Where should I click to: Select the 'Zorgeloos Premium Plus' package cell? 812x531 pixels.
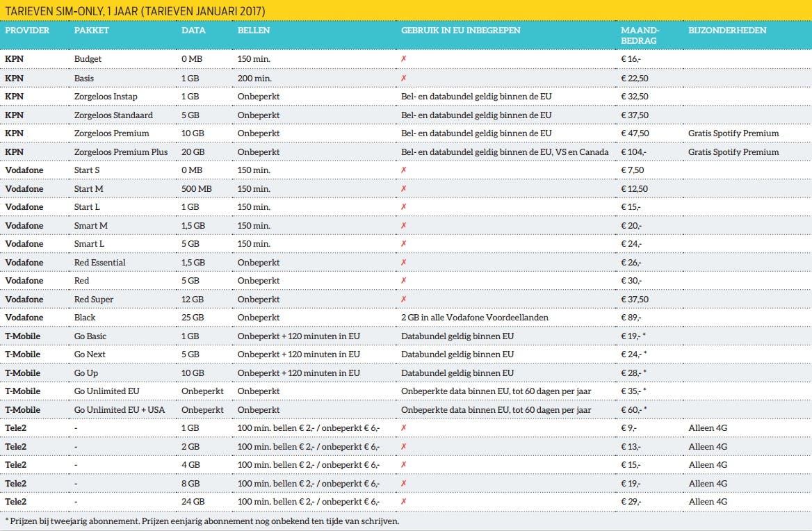pos(121,152)
